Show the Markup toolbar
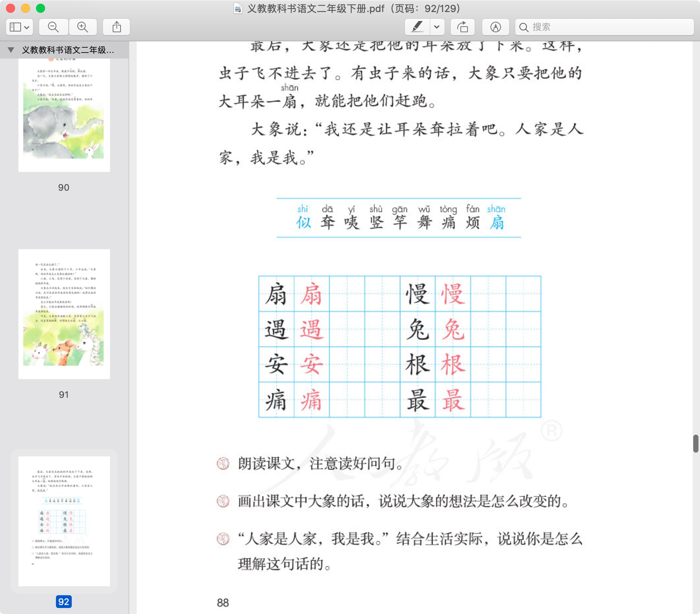Screen dimensions: 700x614 click(x=495, y=27)
